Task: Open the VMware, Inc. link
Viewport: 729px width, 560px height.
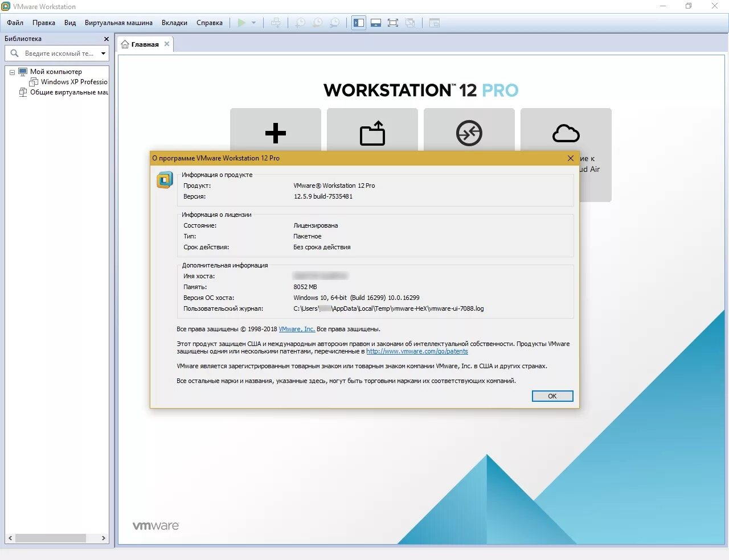Action: [297, 329]
